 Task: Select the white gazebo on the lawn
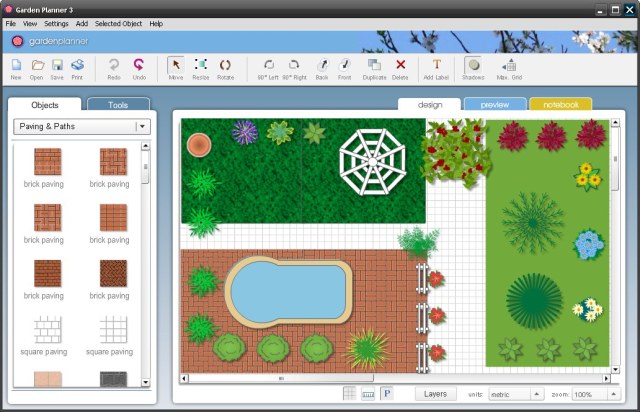tap(373, 162)
